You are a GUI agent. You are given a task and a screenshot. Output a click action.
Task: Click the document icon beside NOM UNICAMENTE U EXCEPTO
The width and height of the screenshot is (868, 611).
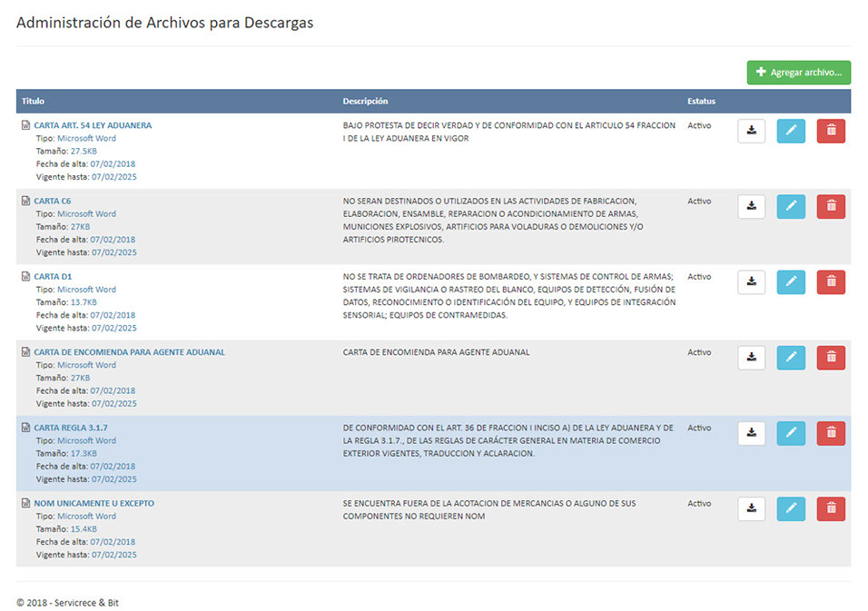coord(25,503)
